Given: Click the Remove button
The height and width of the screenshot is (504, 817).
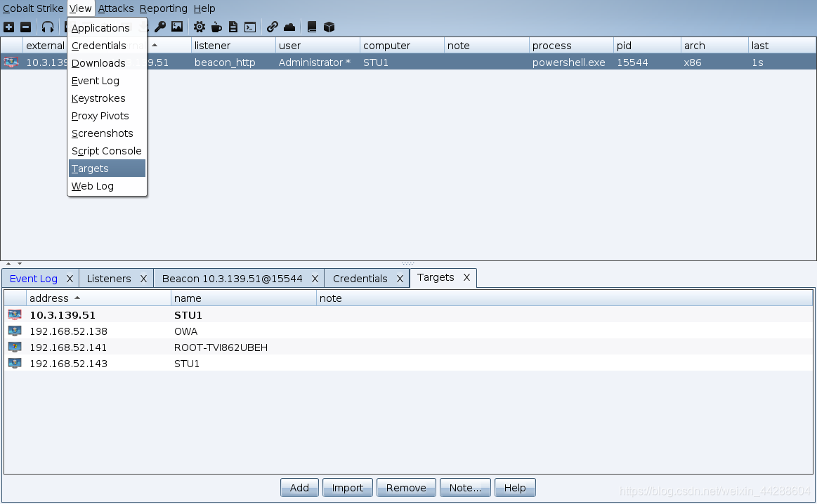Looking at the screenshot, I should pos(406,488).
